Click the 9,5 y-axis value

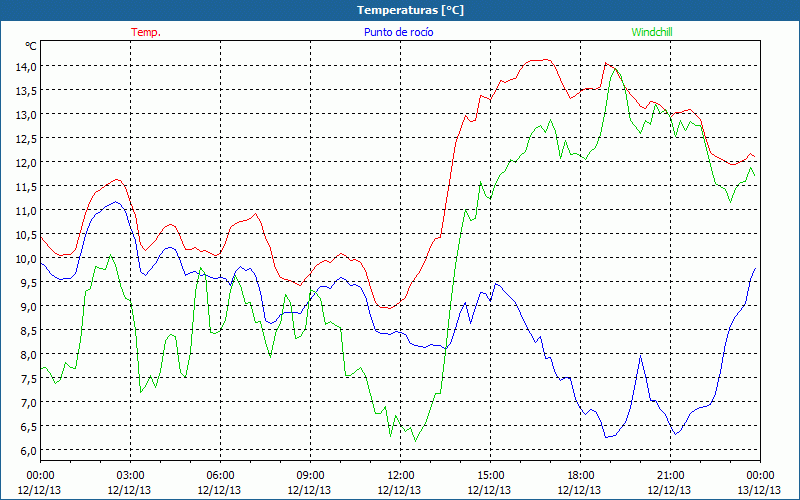(28, 282)
